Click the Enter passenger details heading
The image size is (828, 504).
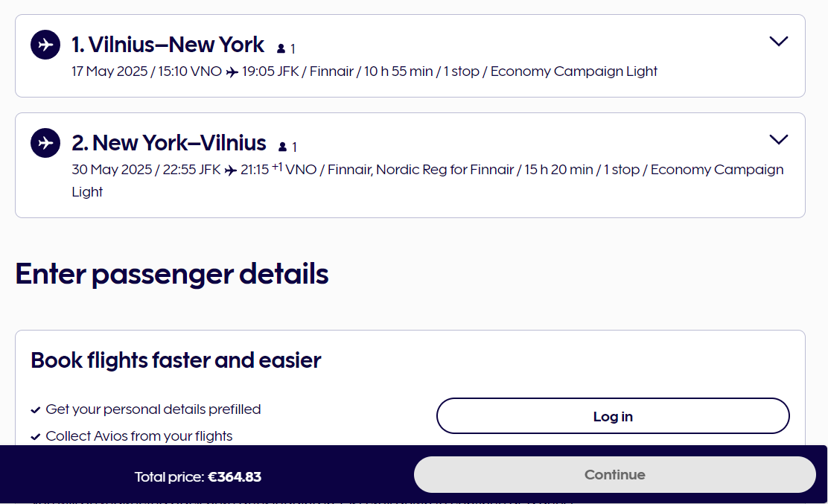(x=171, y=274)
